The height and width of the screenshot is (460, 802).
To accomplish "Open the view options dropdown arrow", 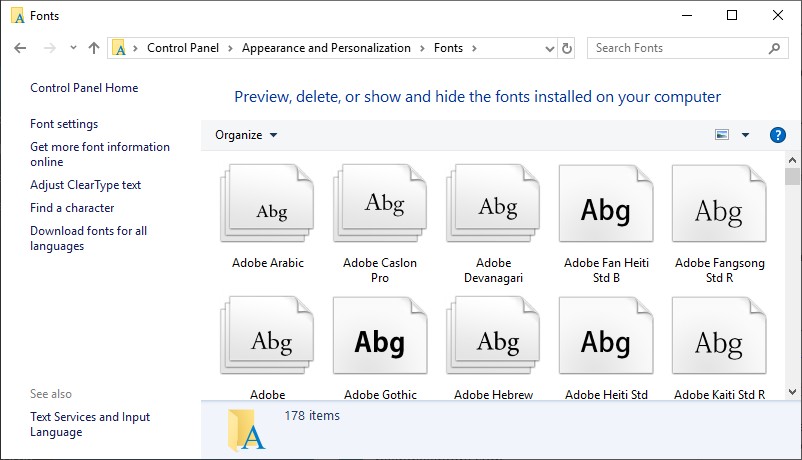I will point(745,135).
